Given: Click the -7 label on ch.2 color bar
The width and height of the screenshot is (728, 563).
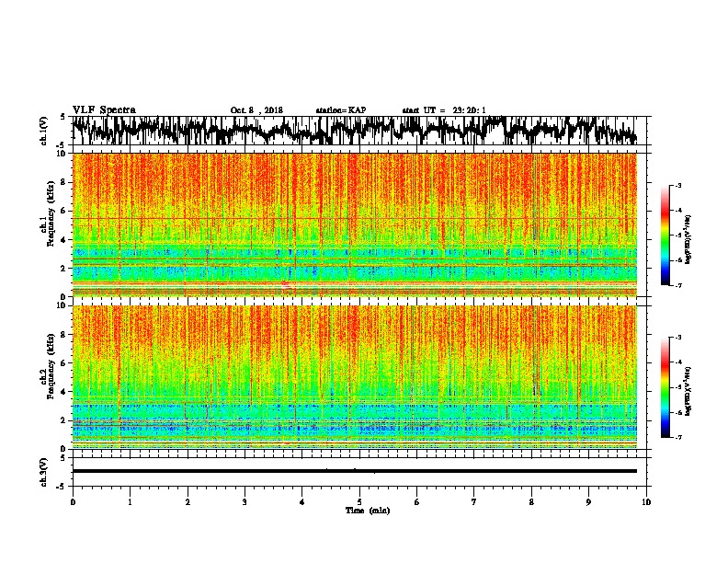Looking at the screenshot, I should point(678,437).
